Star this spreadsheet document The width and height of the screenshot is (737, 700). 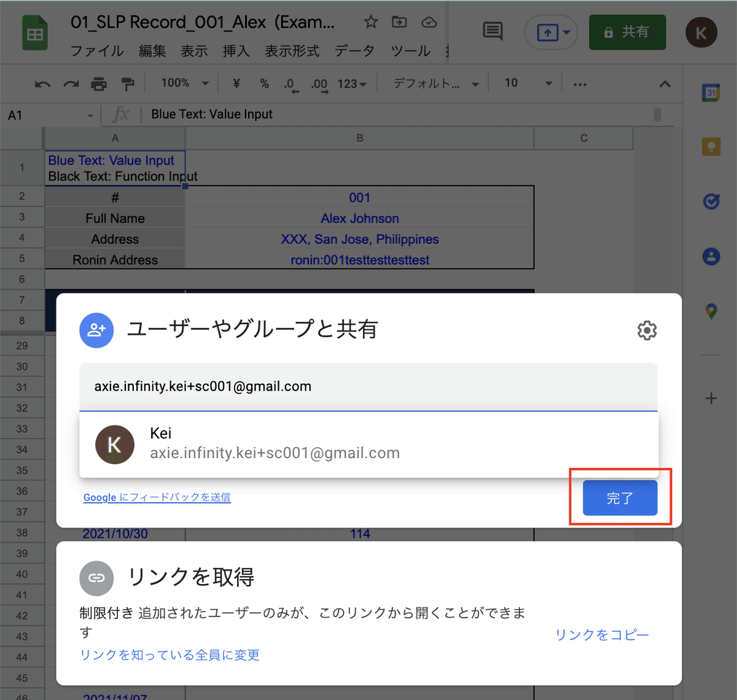[371, 22]
